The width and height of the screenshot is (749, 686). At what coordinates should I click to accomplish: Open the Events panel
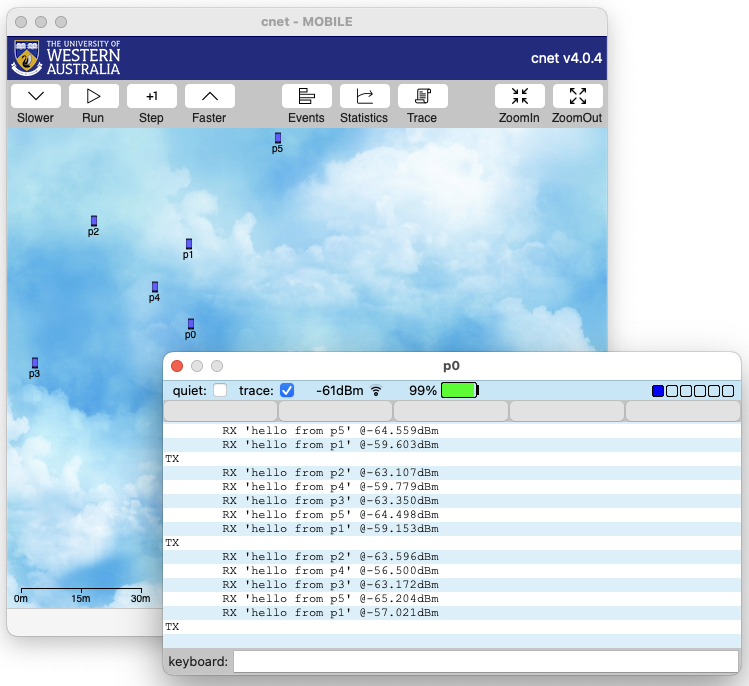pos(307,96)
